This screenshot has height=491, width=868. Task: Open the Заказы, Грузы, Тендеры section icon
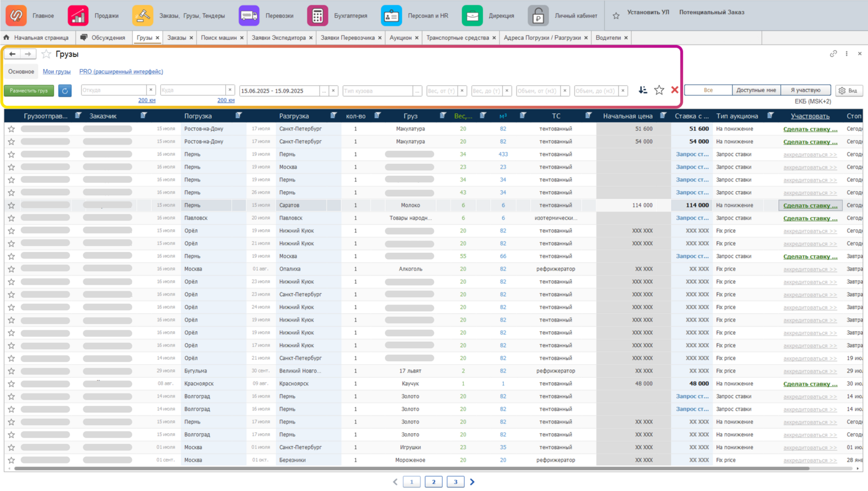(143, 16)
